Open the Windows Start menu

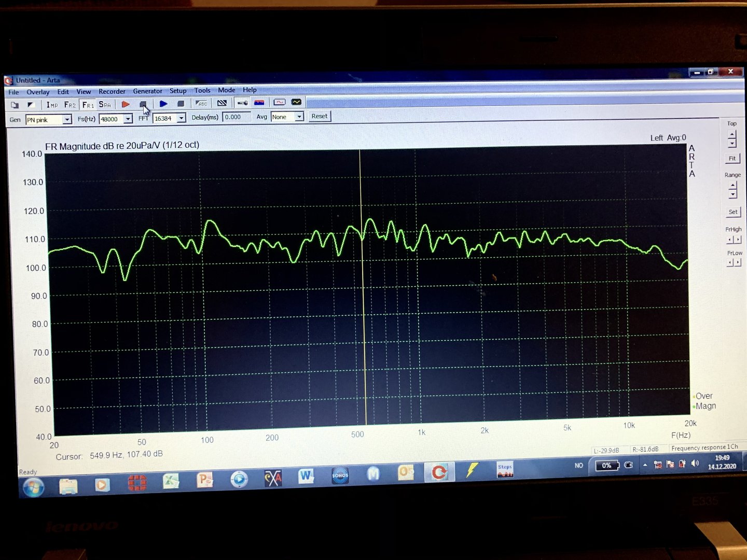pyautogui.click(x=33, y=487)
